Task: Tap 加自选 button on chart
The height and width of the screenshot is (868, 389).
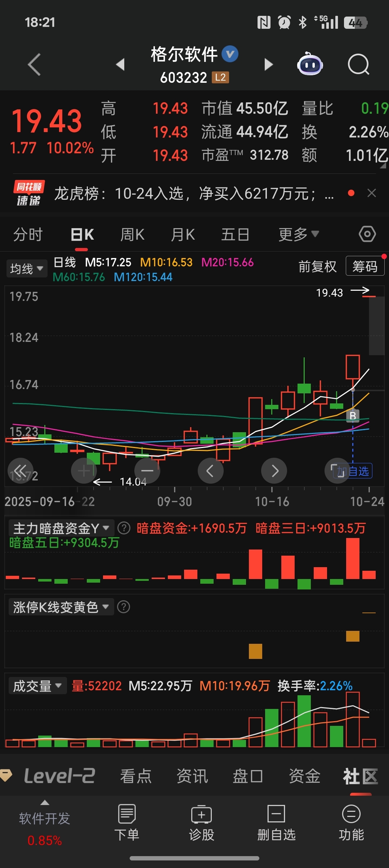Action: [x=353, y=471]
